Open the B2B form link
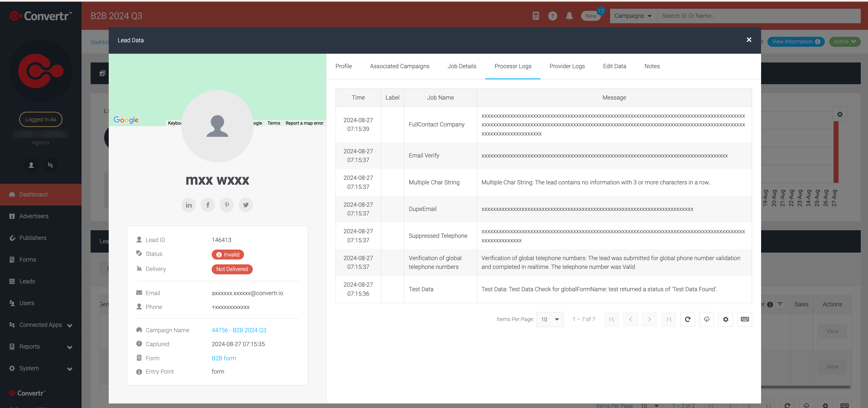 point(224,358)
